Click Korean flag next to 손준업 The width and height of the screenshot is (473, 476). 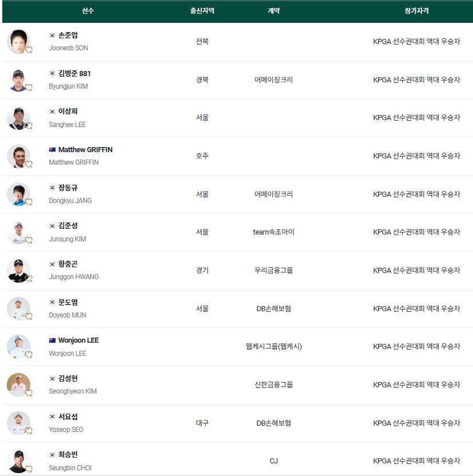click(52, 35)
